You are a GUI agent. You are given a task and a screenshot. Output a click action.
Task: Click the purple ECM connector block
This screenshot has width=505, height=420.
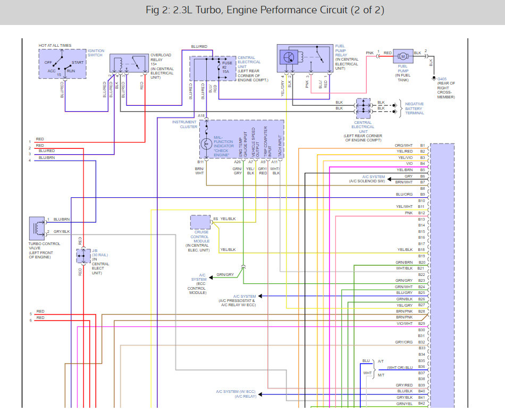(442, 276)
